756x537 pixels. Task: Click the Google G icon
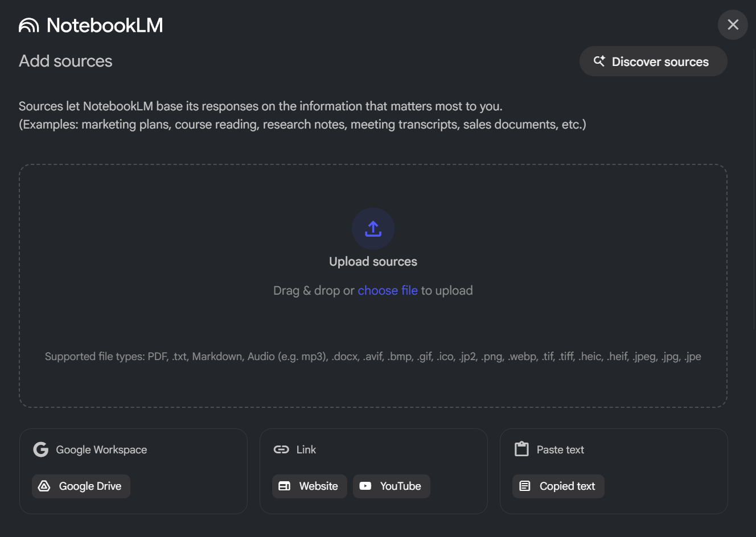point(41,449)
